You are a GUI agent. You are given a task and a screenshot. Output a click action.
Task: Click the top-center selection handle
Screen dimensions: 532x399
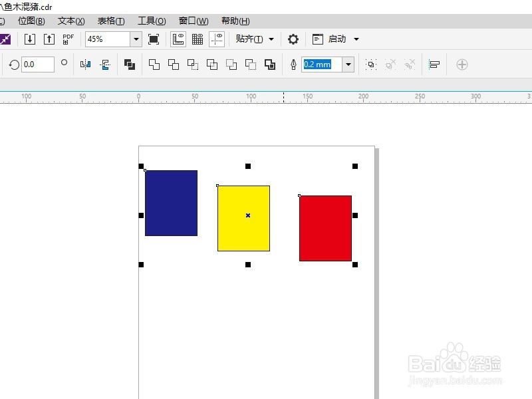point(248,166)
